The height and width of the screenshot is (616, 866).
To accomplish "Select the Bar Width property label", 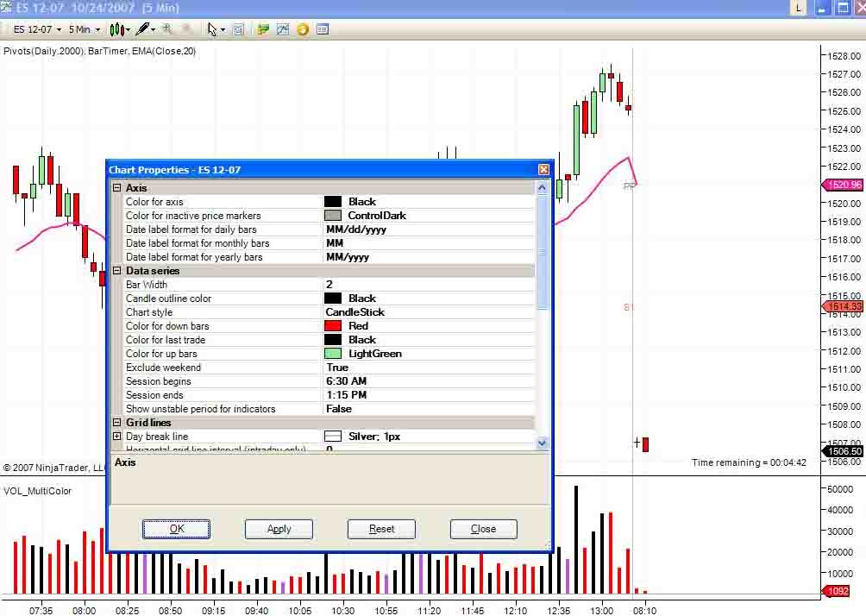I will click(147, 285).
